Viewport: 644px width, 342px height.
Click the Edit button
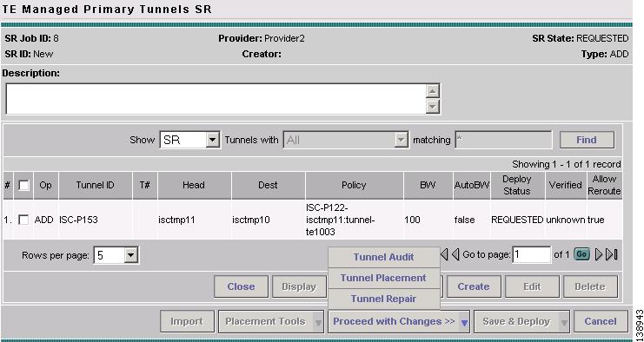pyautogui.click(x=532, y=286)
